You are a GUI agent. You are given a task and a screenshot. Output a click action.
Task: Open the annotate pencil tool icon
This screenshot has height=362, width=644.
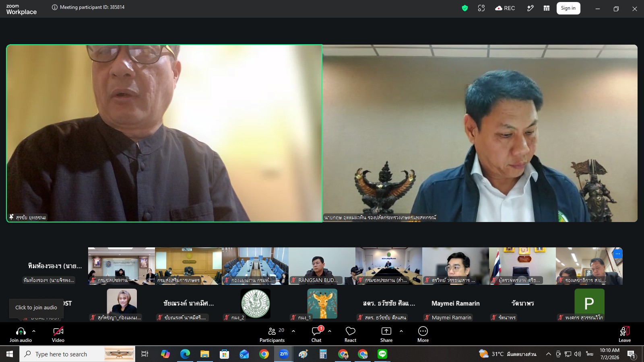click(530, 8)
